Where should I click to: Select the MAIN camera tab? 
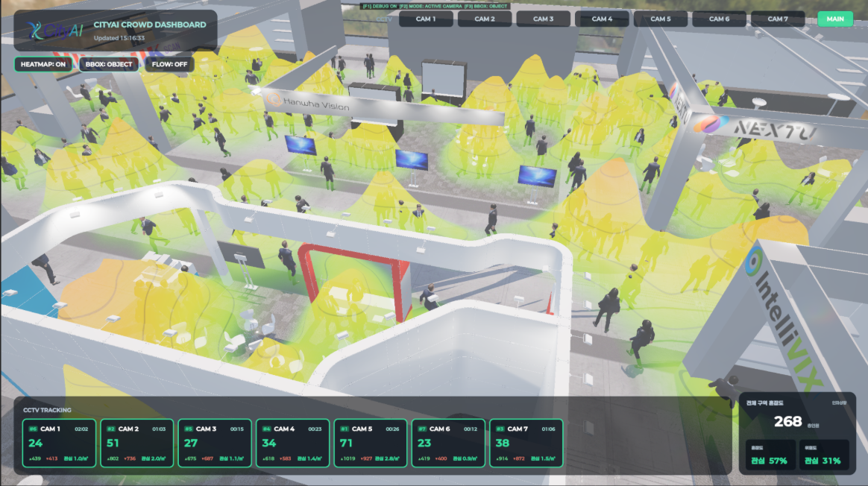[834, 19]
